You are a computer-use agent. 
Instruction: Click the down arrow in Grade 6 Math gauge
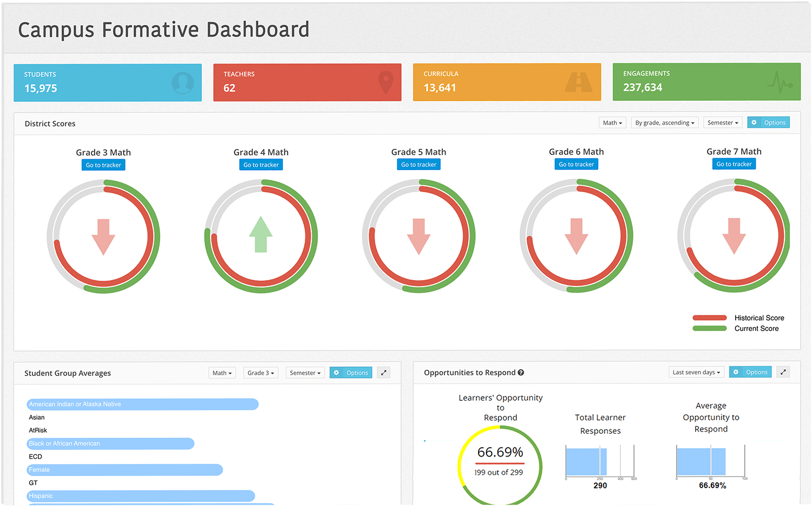coord(577,237)
